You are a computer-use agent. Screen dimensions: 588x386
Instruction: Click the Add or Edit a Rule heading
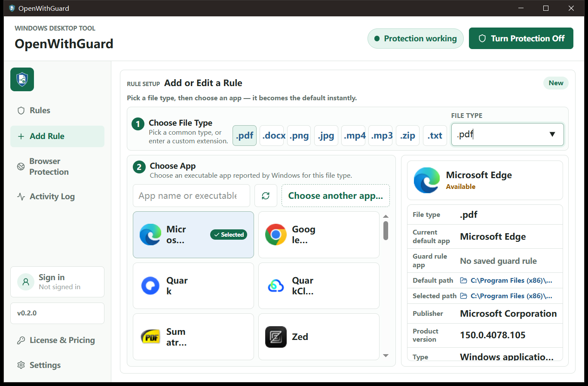[x=203, y=83]
